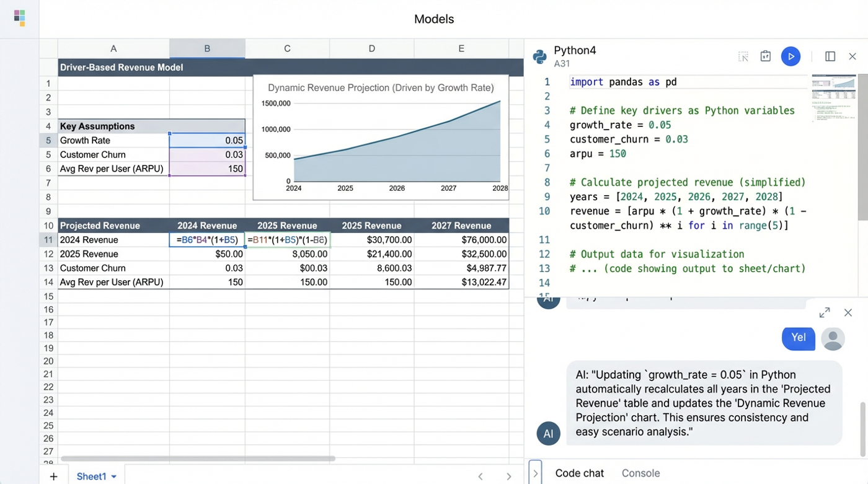Switch to the Console tab

(x=640, y=473)
